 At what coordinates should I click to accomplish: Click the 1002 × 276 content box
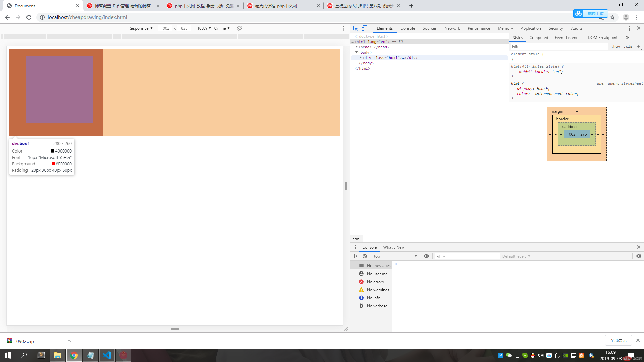577,134
